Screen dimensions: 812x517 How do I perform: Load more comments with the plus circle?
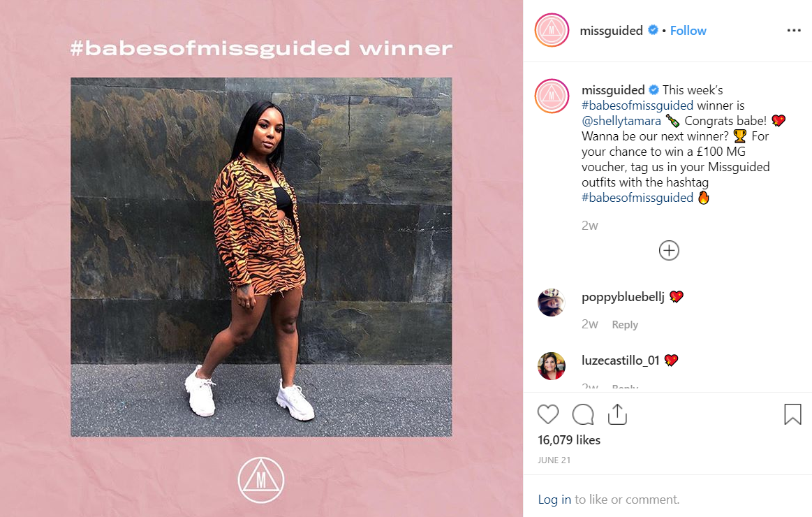[669, 251]
